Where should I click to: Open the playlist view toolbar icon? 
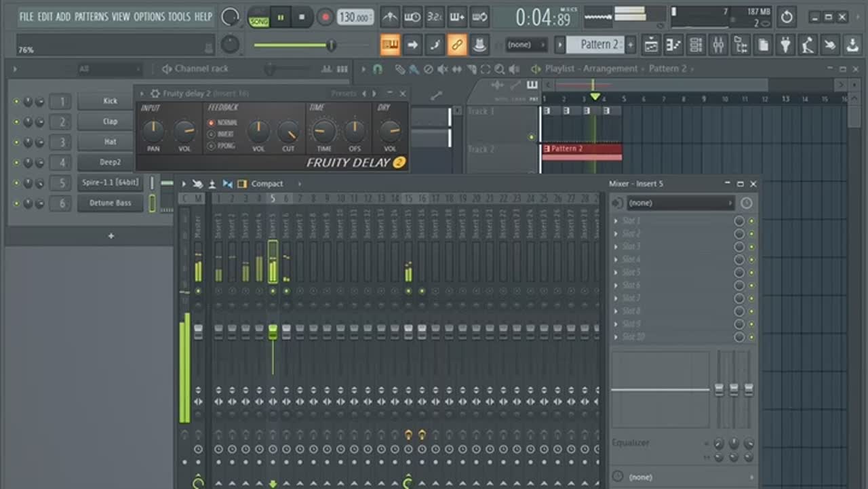click(x=651, y=45)
